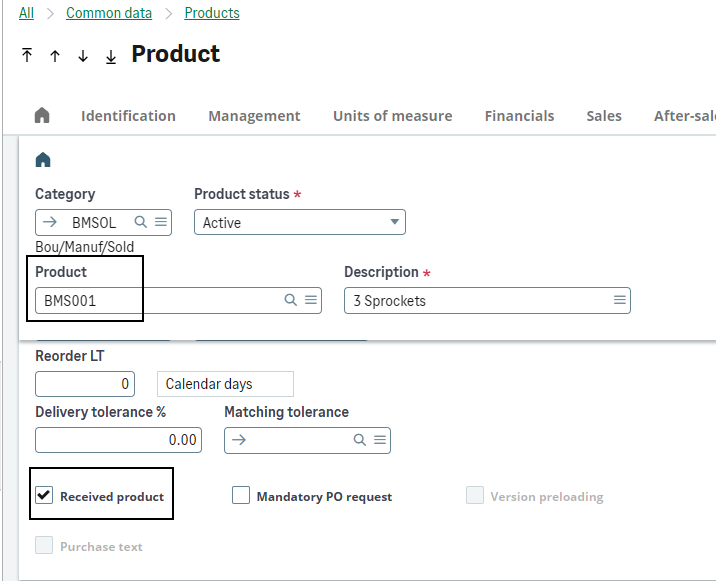Click the Products breadcrumb link

pos(212,13)
